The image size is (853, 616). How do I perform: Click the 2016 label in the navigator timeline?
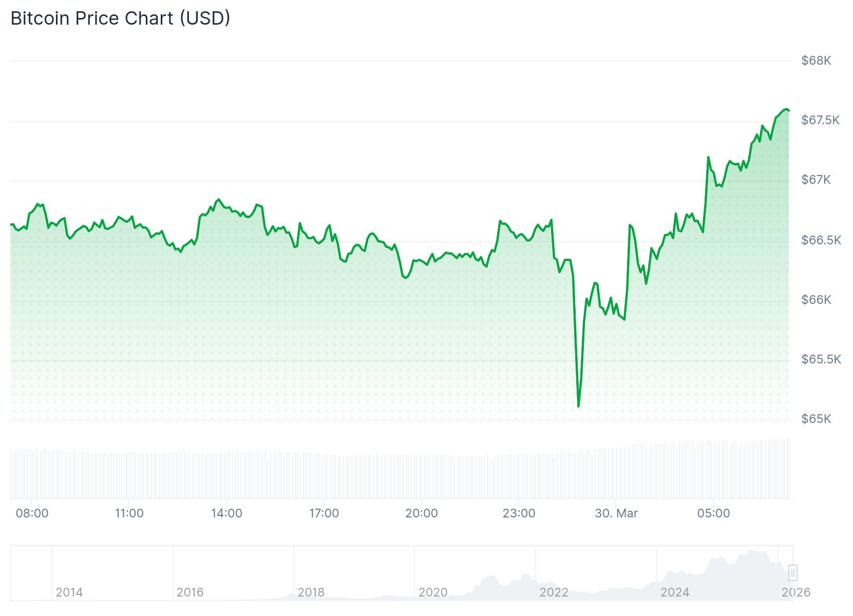click(190, 592)
